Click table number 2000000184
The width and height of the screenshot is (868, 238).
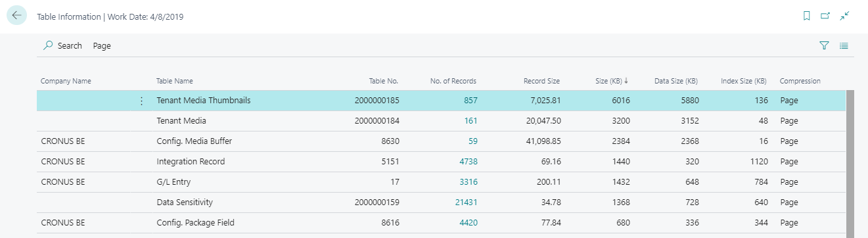pyautogui.click(x=377, y=121)
